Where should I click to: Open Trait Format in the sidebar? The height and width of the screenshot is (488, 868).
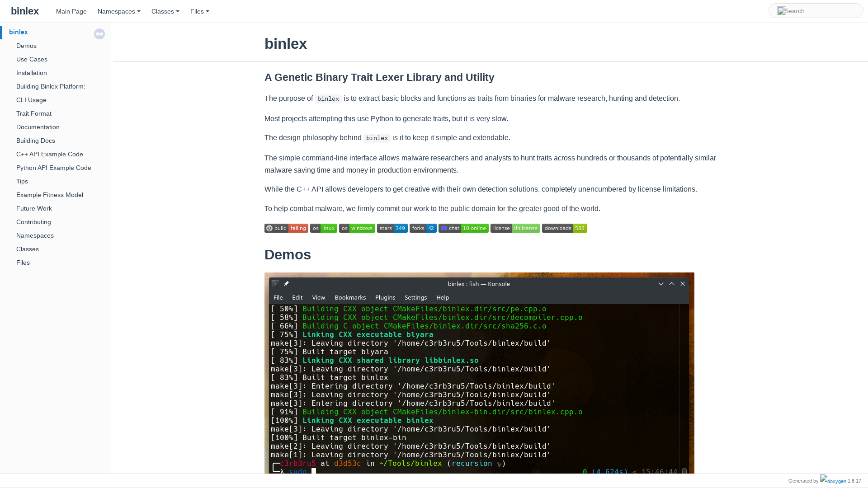click(x=34, y=113)
